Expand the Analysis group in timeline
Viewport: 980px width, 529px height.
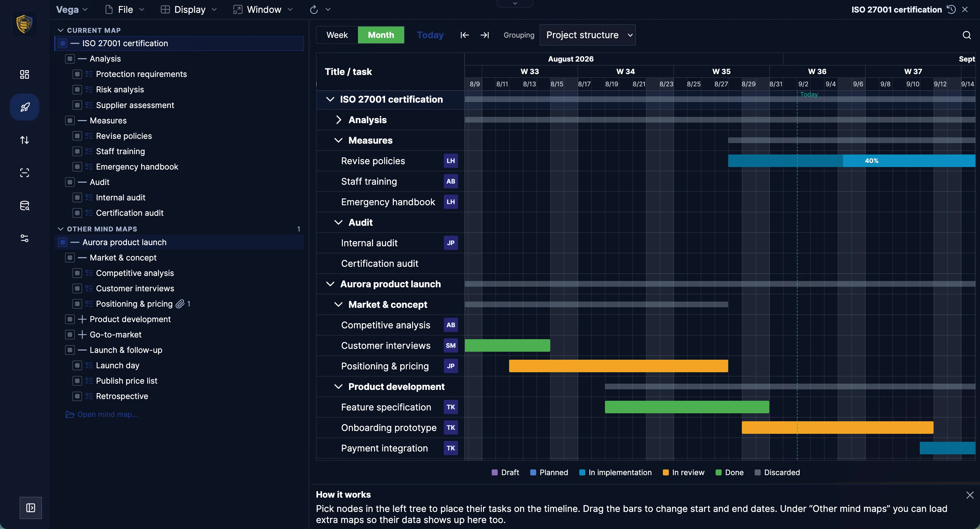pyautogui.click(x=339, y=120)
